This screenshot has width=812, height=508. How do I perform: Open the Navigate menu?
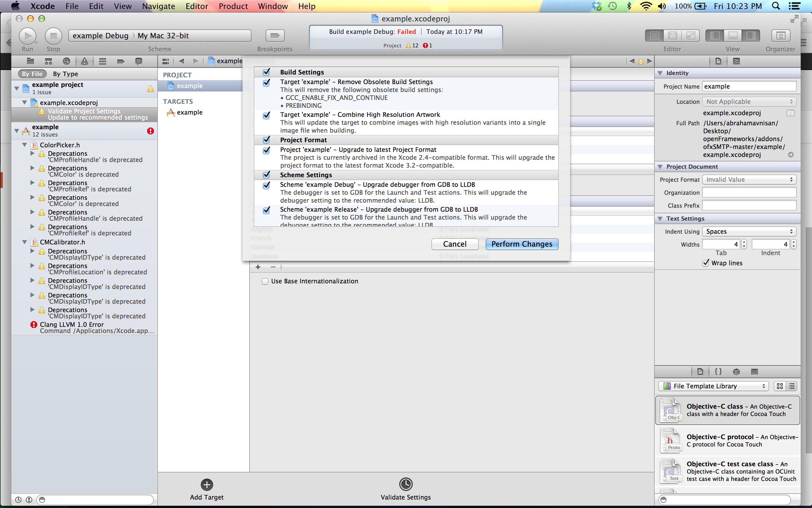click(158, 6)
